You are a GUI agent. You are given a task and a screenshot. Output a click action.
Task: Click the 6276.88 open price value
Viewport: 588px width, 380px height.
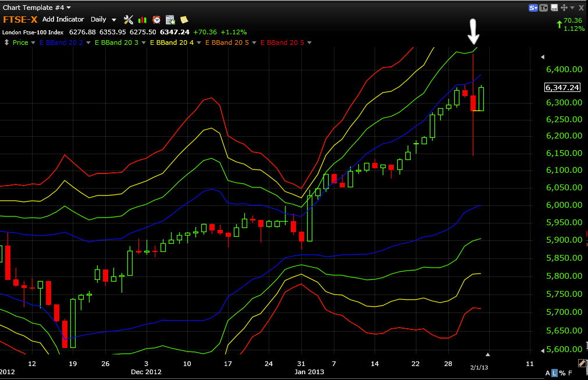coord(83,32)
